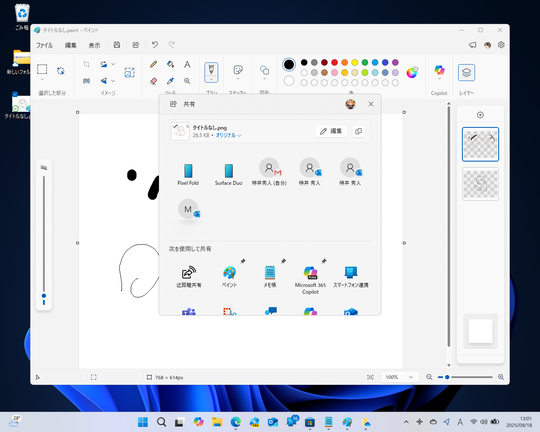
Task: Open the File menu
Action: (x=44, y=45)
